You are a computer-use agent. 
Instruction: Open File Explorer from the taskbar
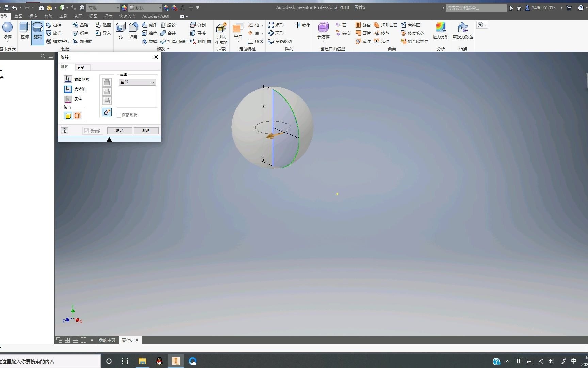pyautogui.click(x=142, y=361)
